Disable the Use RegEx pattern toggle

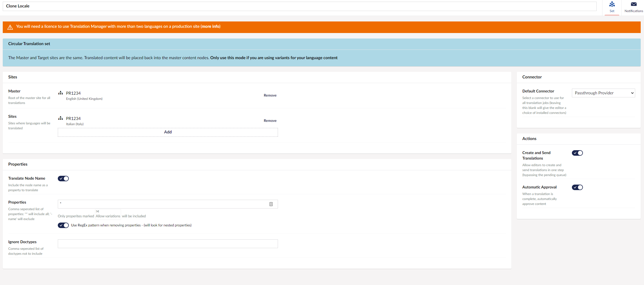pyautogui.click(x=63, y=225)
